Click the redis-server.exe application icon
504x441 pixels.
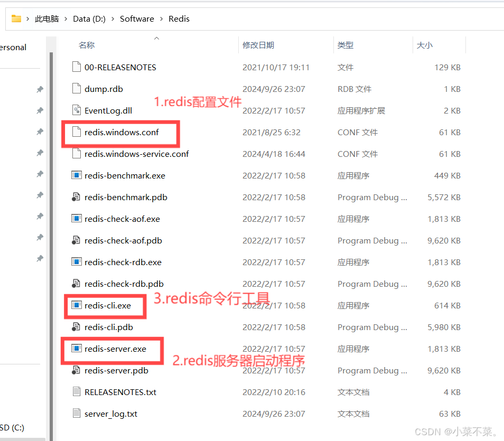click(77, 349)
